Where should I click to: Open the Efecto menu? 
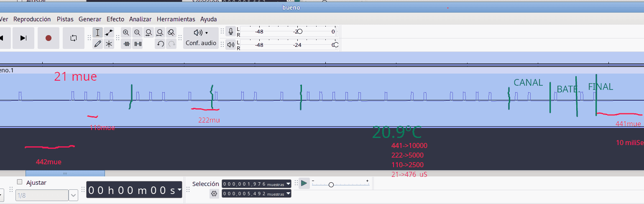[x=115, y=19]
